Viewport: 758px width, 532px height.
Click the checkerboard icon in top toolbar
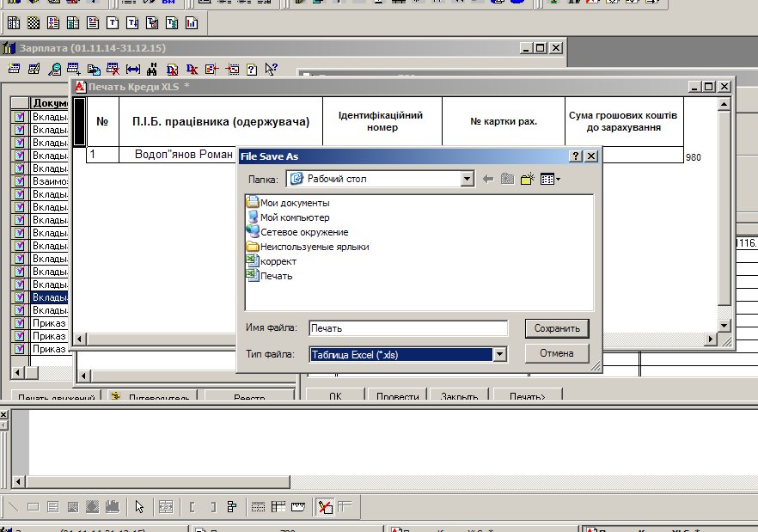click(33, 22)
